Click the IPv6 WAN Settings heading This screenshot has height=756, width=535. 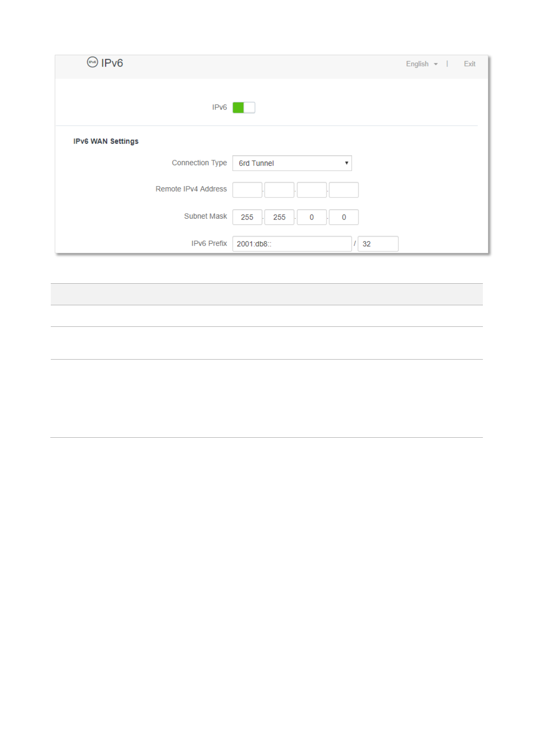click(106, 141)
